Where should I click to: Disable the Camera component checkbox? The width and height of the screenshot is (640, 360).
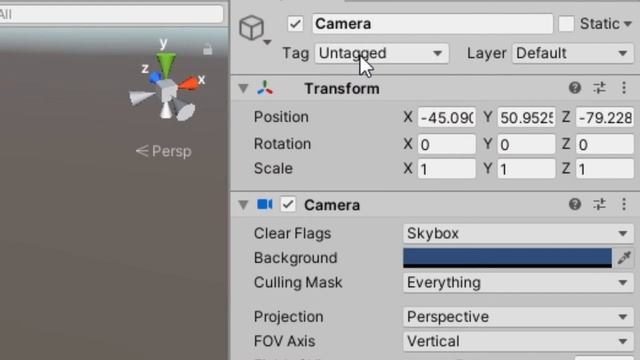(x=288, y=204)
